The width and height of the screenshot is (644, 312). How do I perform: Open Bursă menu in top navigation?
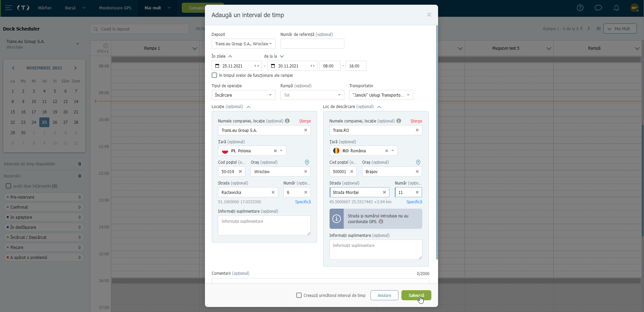point(75,8)
